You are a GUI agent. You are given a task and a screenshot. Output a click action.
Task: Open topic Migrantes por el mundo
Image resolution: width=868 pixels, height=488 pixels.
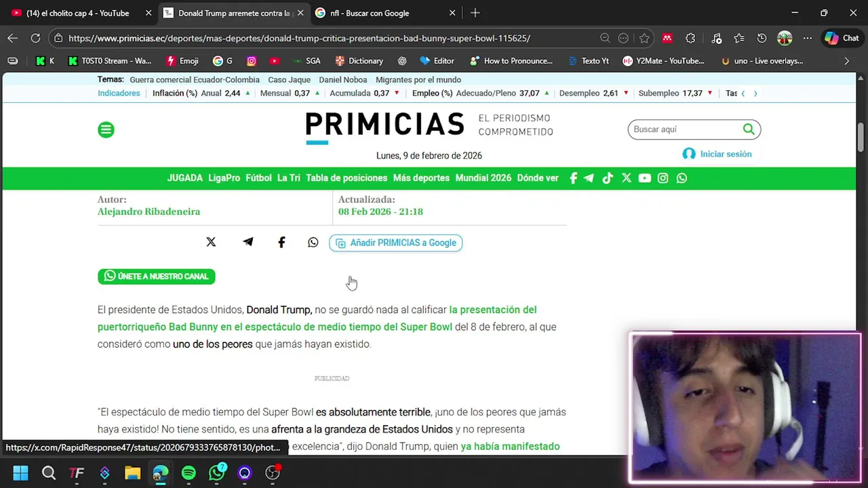point(418,80)
